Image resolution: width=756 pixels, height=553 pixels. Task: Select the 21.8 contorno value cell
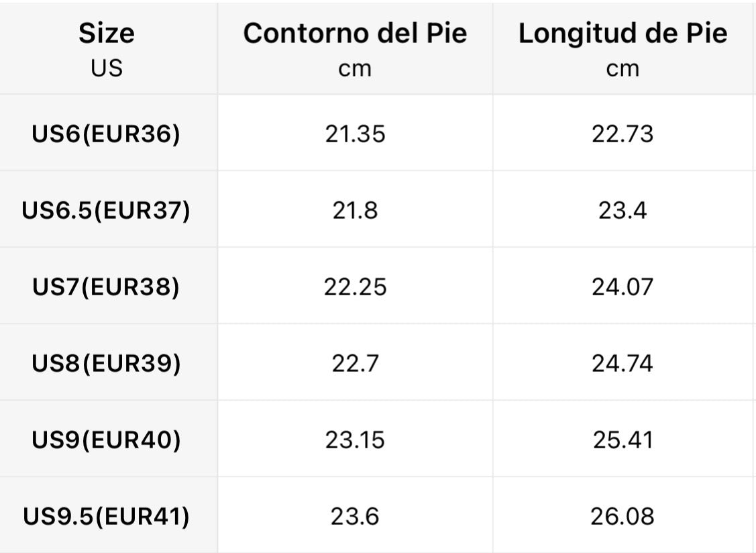tap(355, 211)
